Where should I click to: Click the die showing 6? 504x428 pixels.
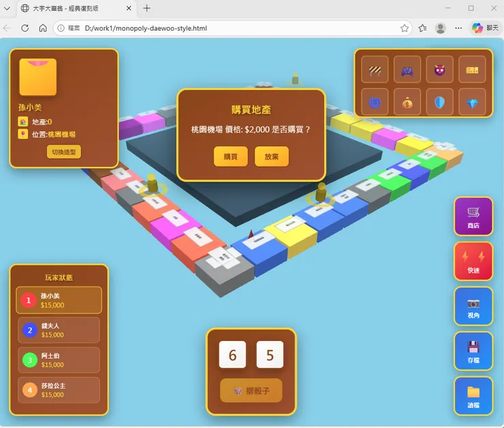point(232,355)
